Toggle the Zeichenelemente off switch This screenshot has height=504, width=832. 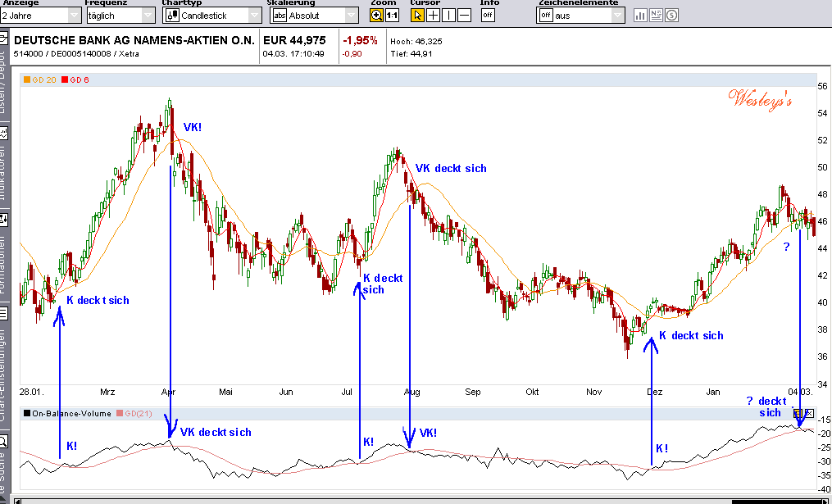click(x=545, y=14)
